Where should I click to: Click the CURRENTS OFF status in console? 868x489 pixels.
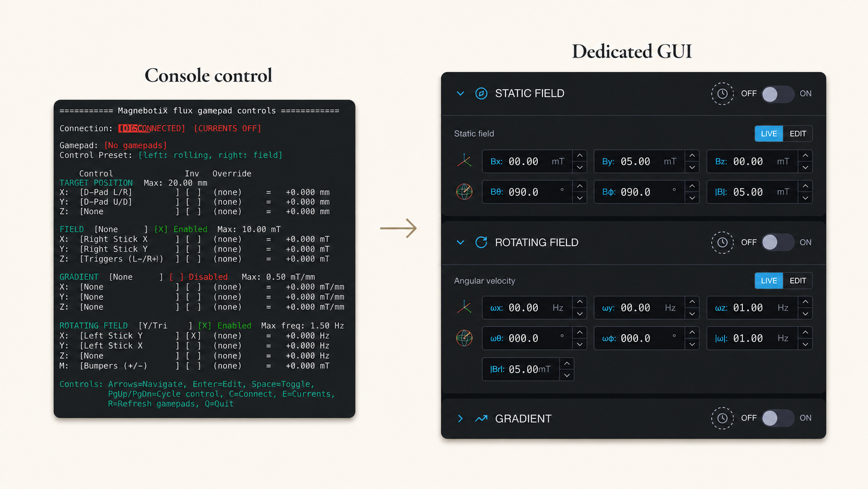click(227, 128)
